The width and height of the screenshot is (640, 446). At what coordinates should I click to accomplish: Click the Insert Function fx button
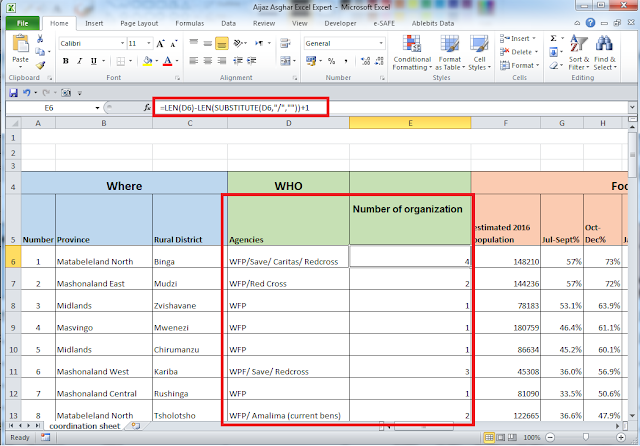[x=147, y=108]
